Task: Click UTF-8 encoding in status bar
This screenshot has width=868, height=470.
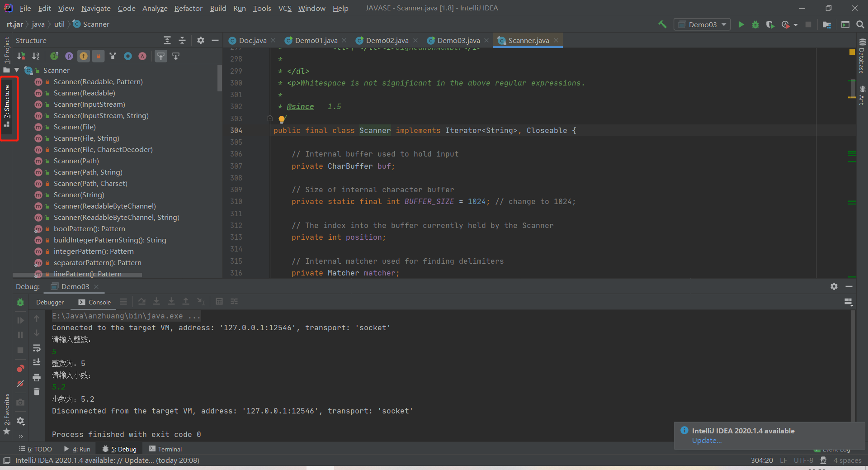Action: [x=803, y=461]
